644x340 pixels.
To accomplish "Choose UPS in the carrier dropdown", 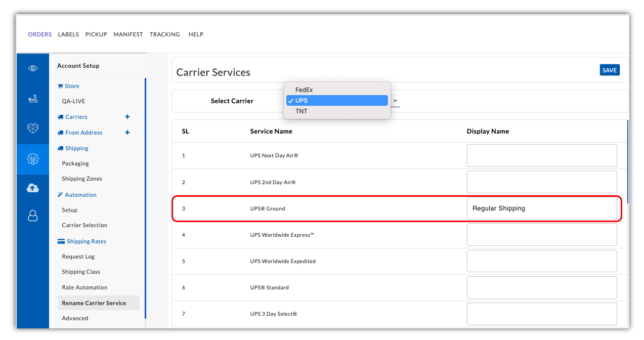I will (337, 101).
